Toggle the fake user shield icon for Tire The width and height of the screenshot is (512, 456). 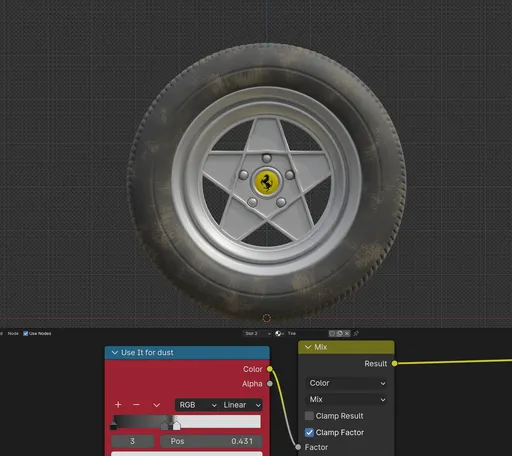coord(332,333)
